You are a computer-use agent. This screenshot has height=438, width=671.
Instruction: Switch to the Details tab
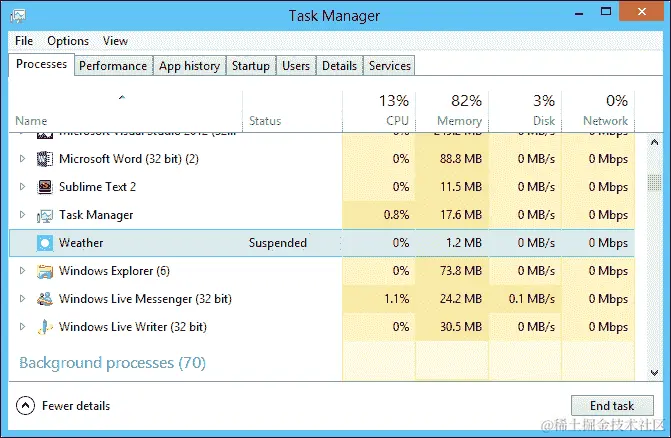(x=339, y=66)
